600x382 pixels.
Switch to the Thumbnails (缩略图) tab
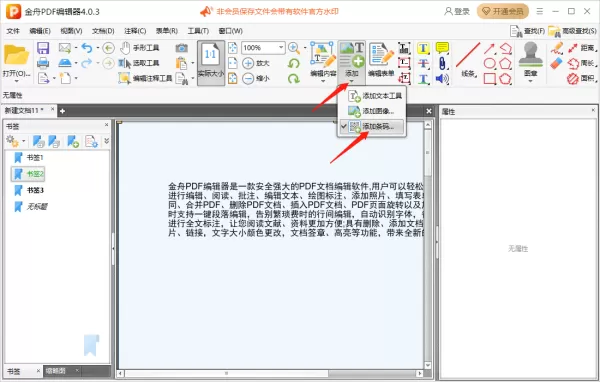(x=56, y=371)
